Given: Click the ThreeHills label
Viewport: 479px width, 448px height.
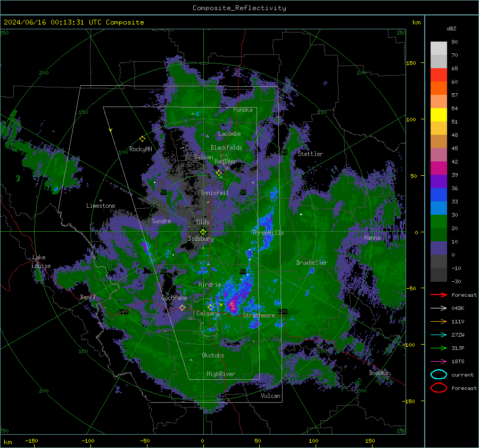Looking at the screenshot, I should click(268, 233).
